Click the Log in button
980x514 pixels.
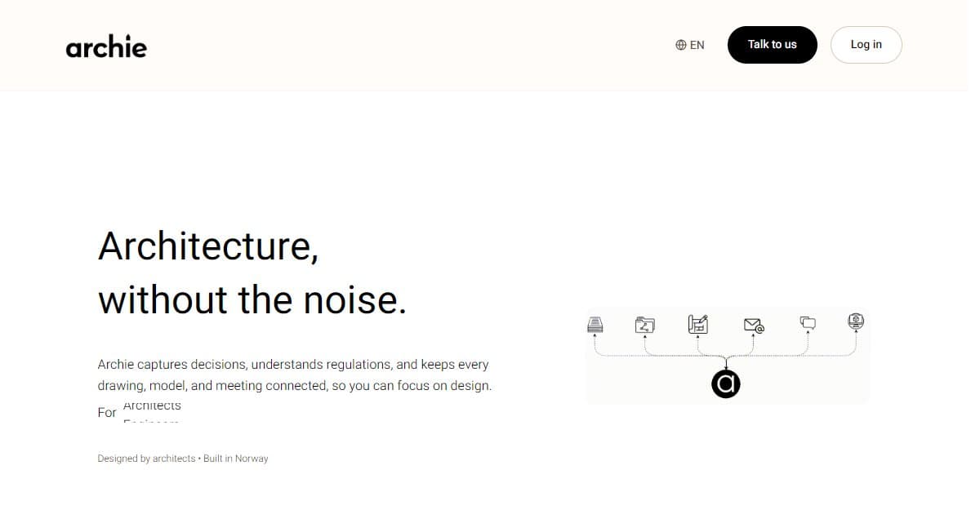click(x=866, y=45)
